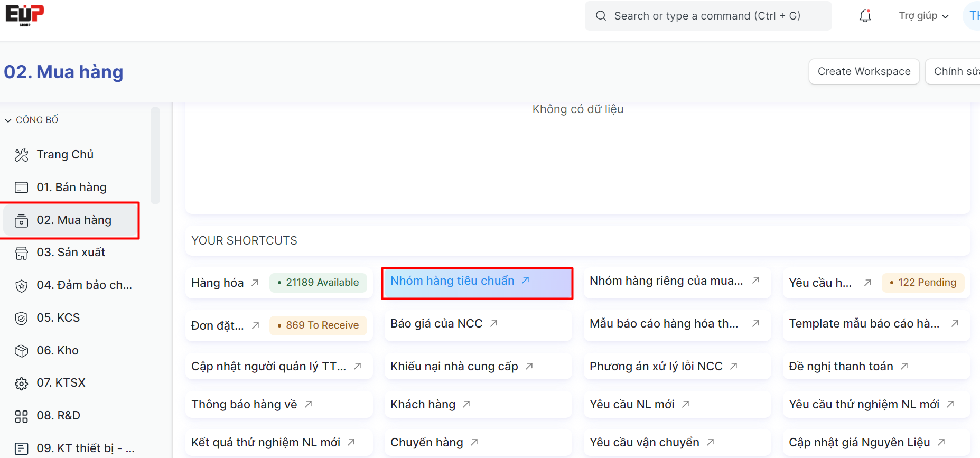Screen dimensions: 980x458
Task: Click the 05. KCS shield icon
Action: pos(22,318)
